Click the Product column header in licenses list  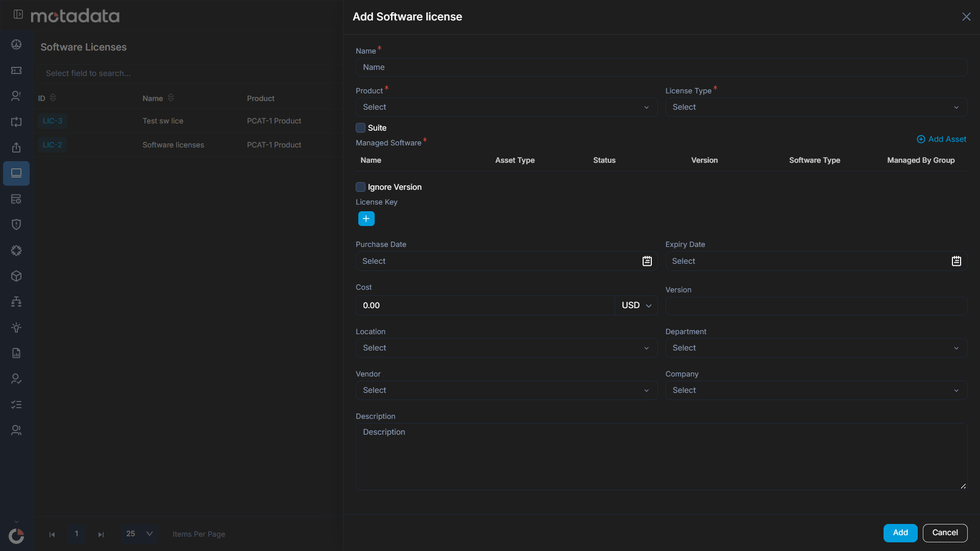261,98
